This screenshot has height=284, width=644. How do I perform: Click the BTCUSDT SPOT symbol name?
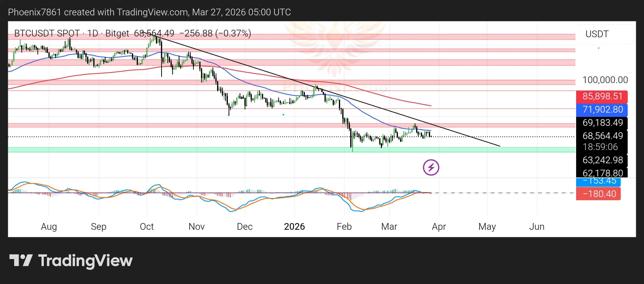coord(47,33)
